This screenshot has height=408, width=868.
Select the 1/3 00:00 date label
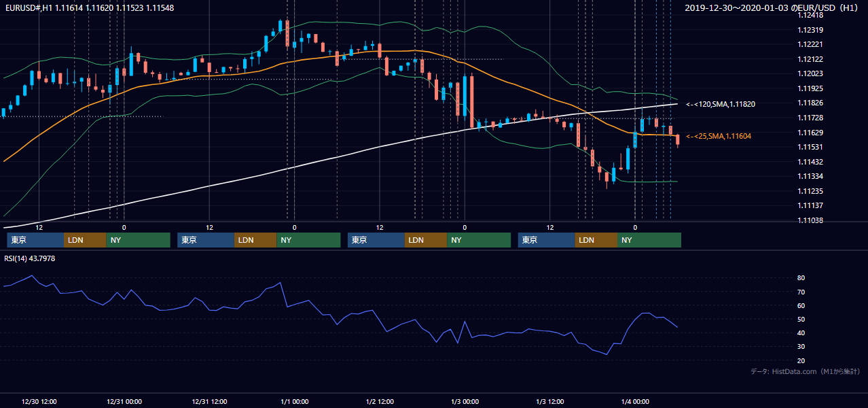point(465,401)
